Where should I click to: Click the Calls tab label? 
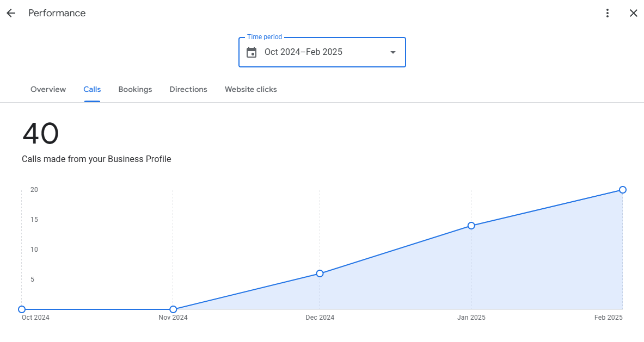[x=92, y=89]
